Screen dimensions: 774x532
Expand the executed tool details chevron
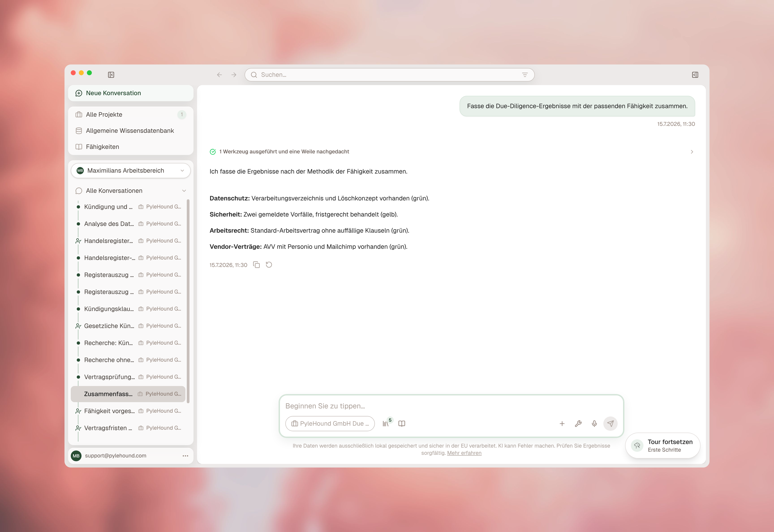click(692, 152)
